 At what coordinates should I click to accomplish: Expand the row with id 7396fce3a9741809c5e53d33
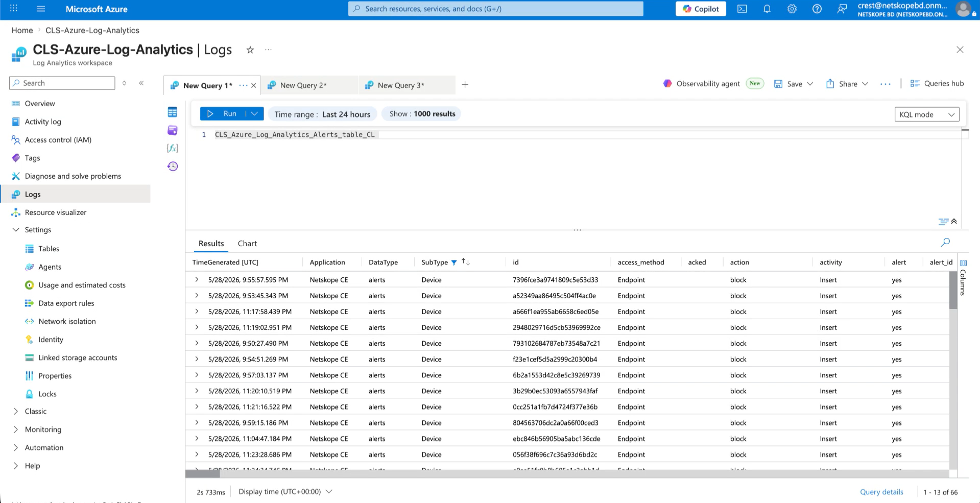[x=197, y=280]
